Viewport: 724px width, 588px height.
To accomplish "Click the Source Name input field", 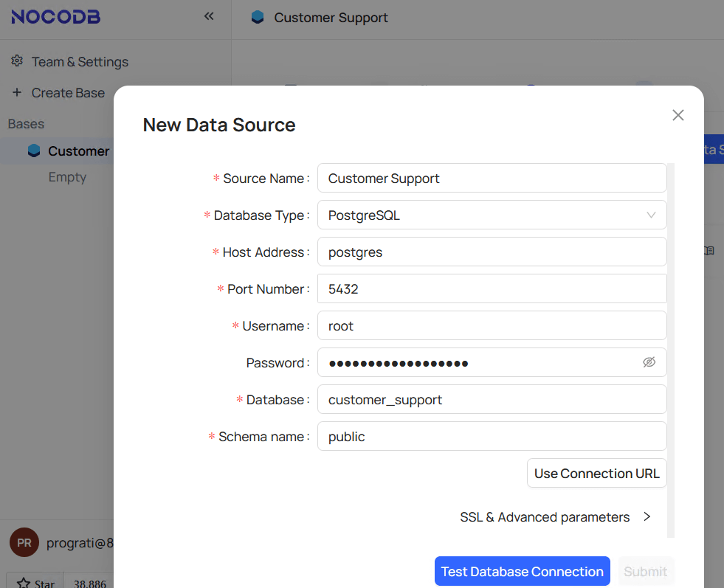I will pyautogui.click(x=492, y=179).
